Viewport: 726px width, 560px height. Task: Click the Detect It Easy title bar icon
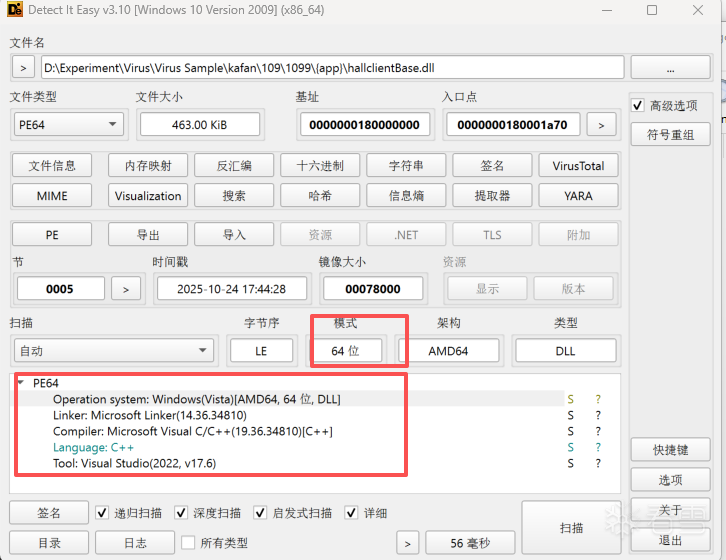coord(16,11)
